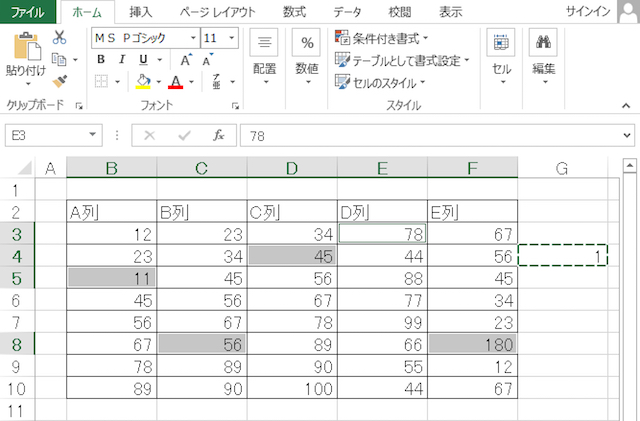Click the Cut scissors icon
Screen dimensions: 640x421
(59, 37)
